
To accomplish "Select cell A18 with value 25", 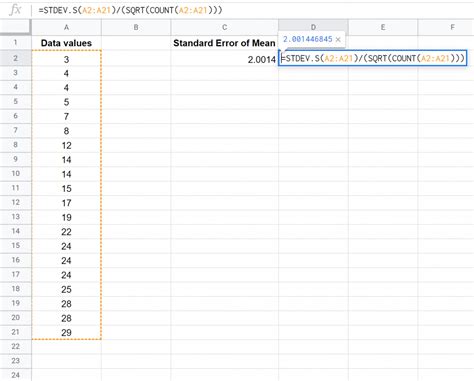I will (x=66, y=289).
